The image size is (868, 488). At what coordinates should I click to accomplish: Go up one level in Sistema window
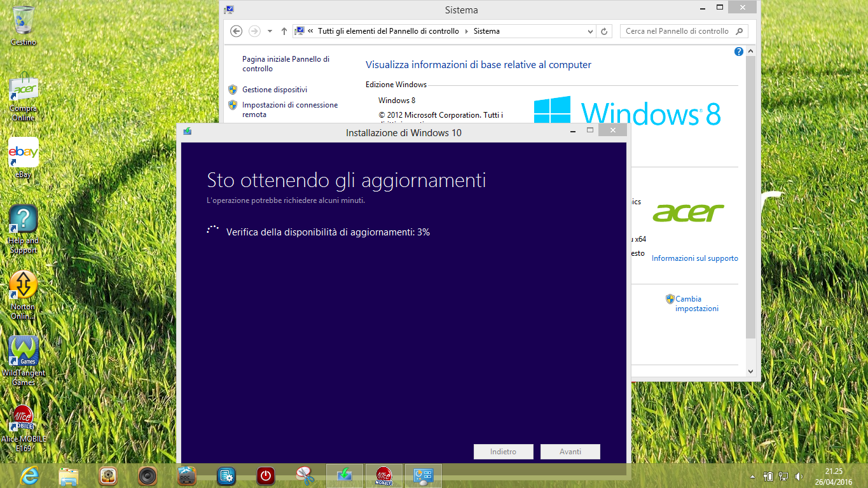(284, 31)
